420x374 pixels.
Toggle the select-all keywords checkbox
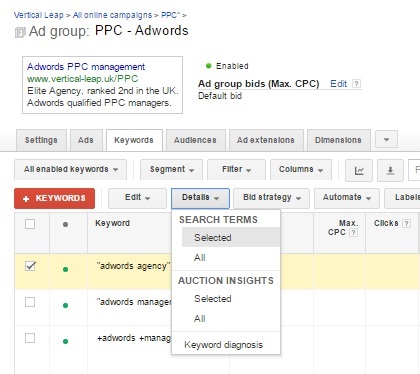[30, 224]
